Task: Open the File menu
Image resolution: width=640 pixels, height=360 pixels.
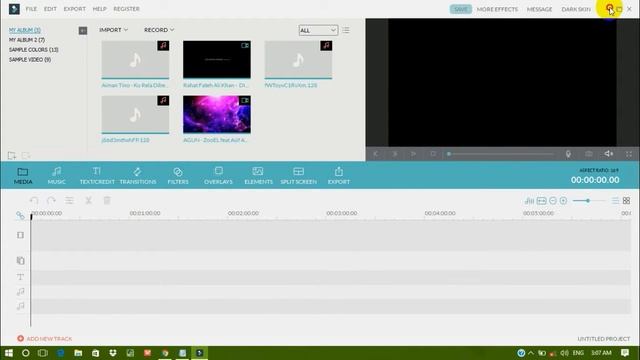Action: pos(31,9)
